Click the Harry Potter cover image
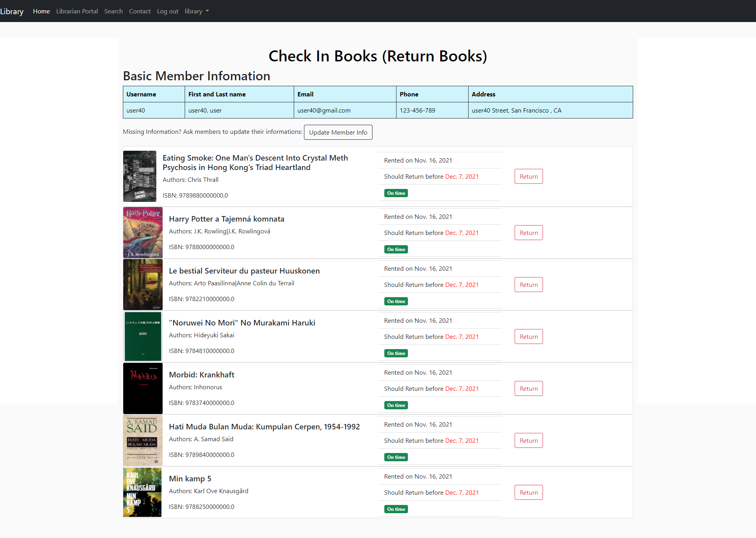 click(x=143, y=233)
